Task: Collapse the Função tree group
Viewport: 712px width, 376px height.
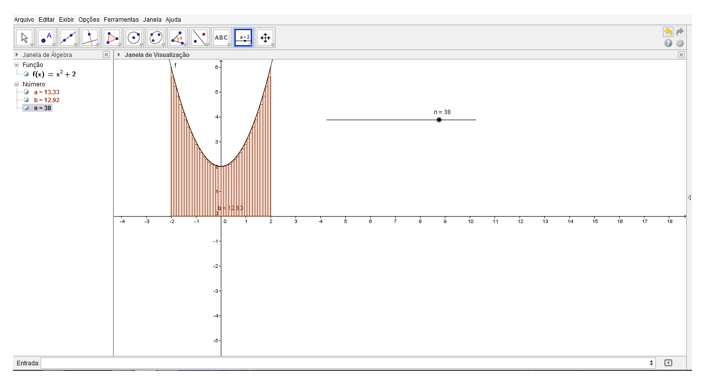Action: 17,65
